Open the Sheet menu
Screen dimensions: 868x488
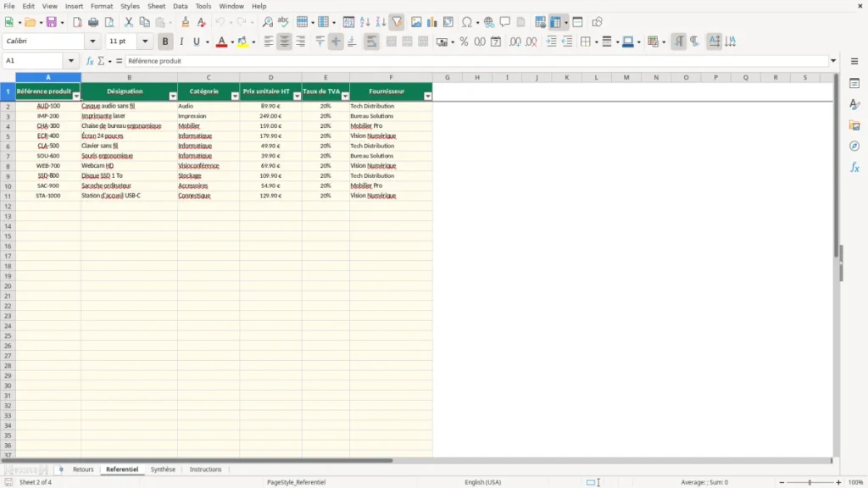[x=156, y=6]
